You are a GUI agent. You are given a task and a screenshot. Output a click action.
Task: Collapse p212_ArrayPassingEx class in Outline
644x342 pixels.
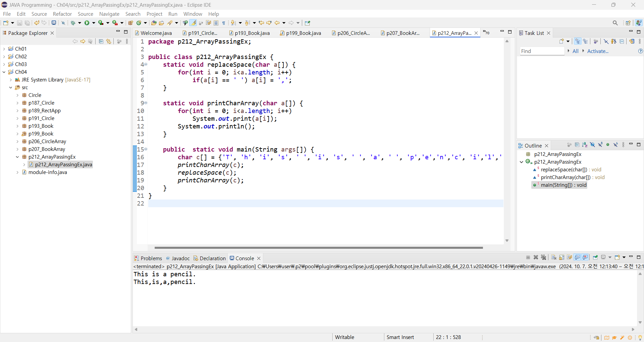(x=522, y=162)
